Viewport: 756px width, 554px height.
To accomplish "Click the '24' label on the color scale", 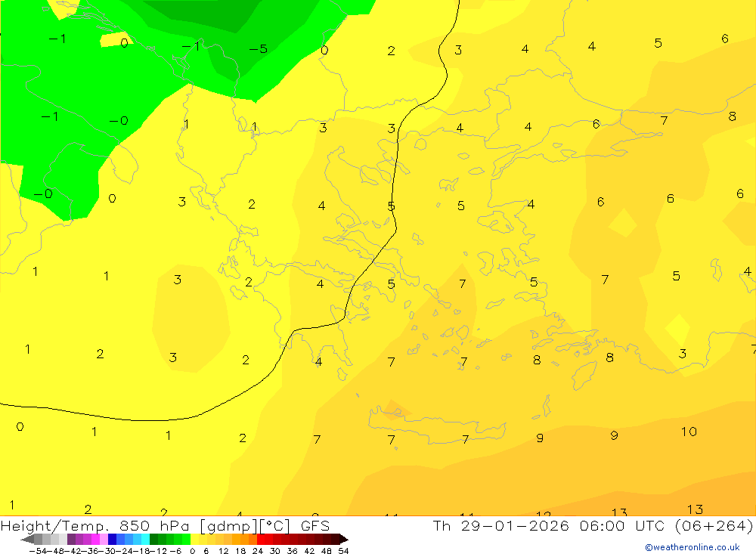I will click(258, 551).
